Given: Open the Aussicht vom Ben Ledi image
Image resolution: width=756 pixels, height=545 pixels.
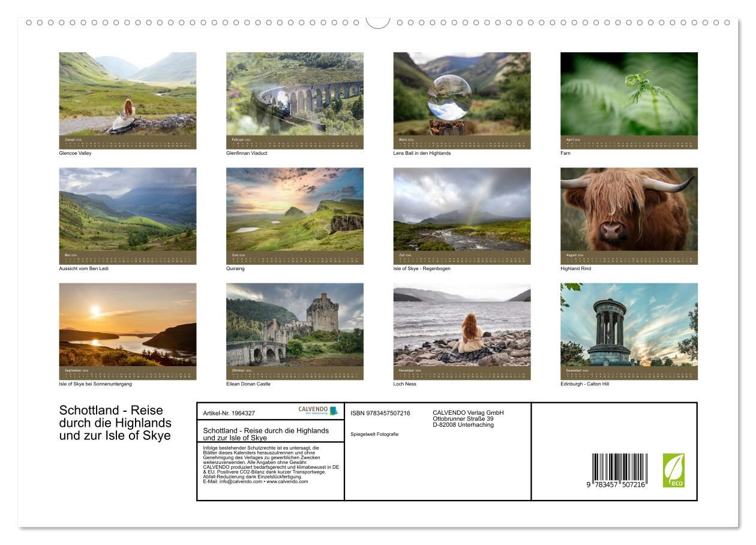Looking at the screenshot, I should pos(127,209).
